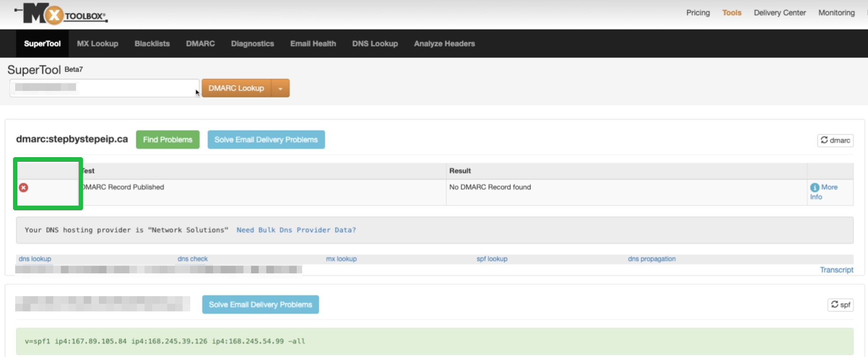Open the spf lookup link

click(492, 259)
